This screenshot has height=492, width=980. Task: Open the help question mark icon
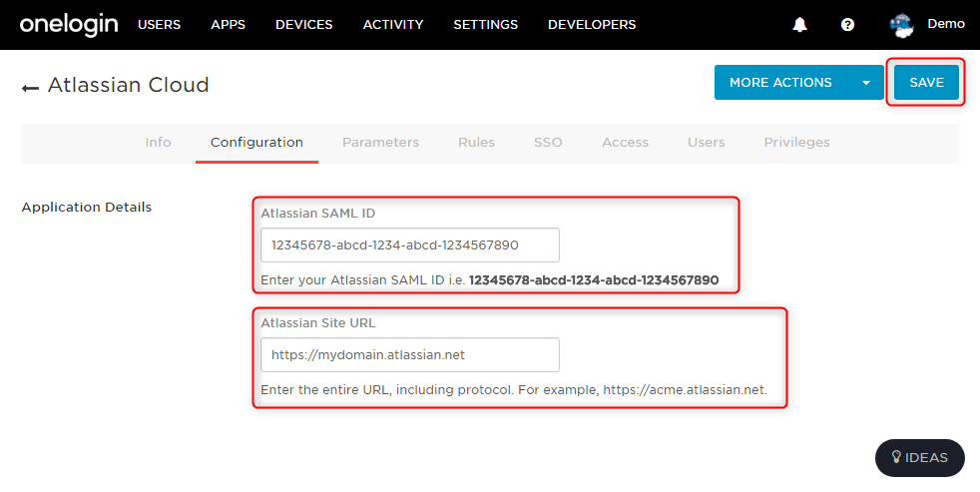click(x=847, y=25)
